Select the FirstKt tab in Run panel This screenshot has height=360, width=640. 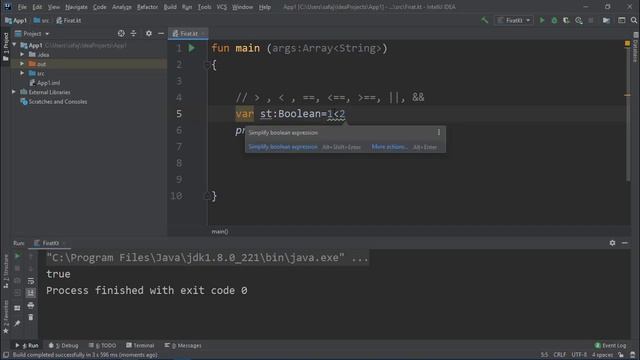[50, 243]
